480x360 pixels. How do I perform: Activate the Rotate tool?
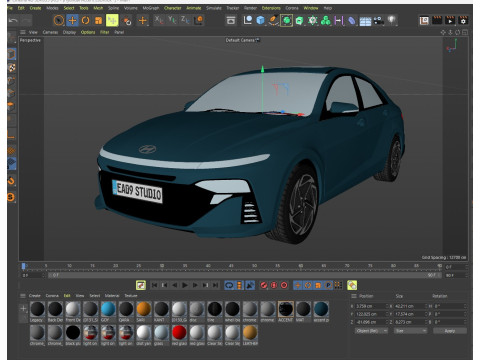click(85, 21)
